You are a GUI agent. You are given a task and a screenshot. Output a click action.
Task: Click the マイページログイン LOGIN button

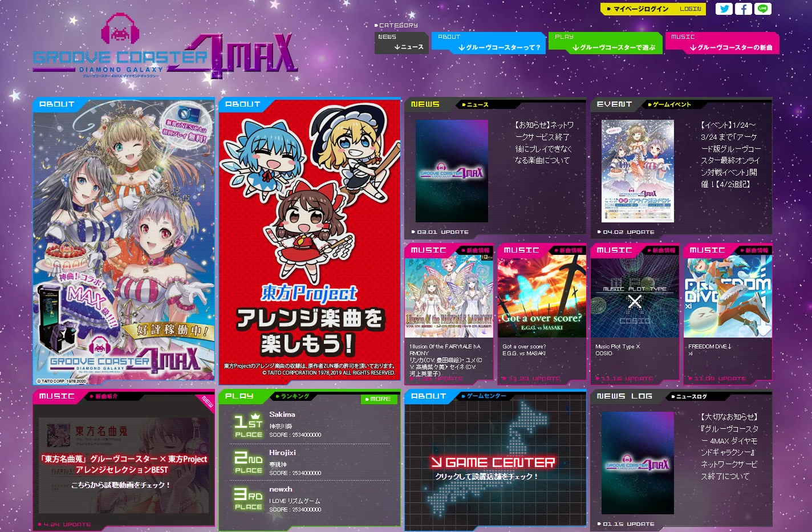pyautogui.click(x=653, y=9)
